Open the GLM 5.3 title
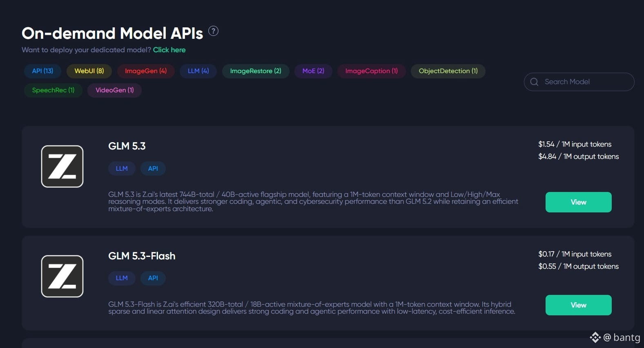Screen dimensions: 644x348 (127, 146)
